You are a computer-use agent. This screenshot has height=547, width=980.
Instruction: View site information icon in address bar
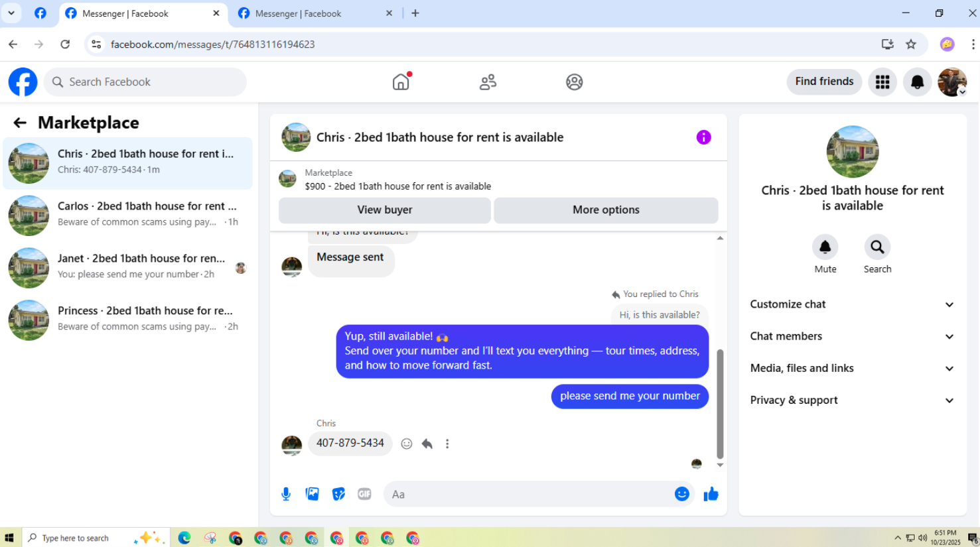point(96,44)
